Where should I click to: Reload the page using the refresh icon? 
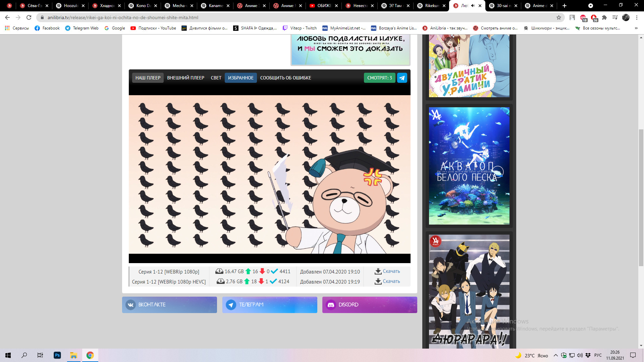29,17
